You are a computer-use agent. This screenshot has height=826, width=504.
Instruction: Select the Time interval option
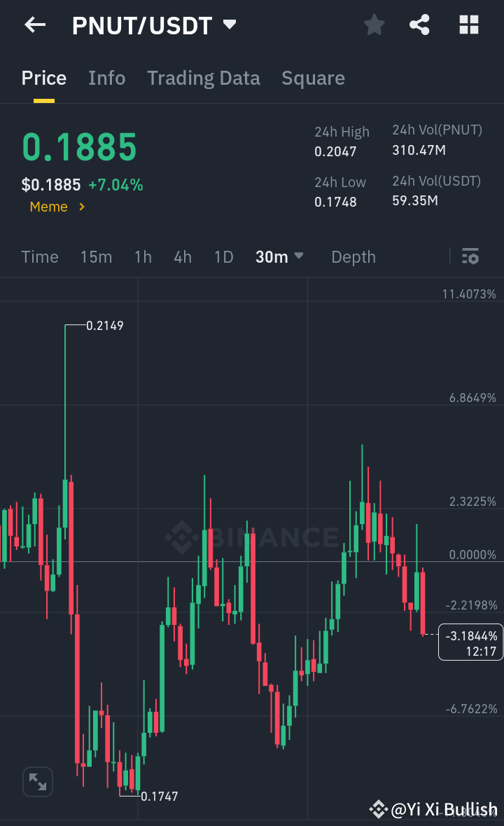pos(39,257)
